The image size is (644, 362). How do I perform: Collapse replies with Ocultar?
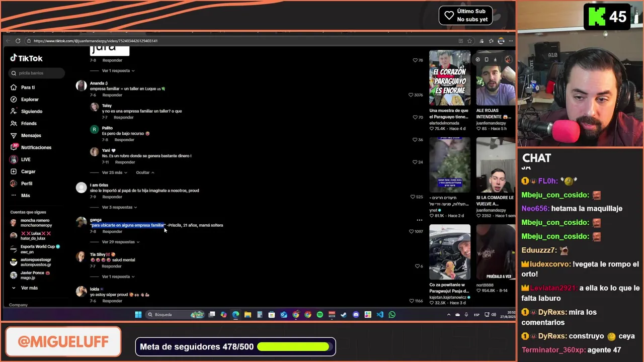(x=145, y=172)
